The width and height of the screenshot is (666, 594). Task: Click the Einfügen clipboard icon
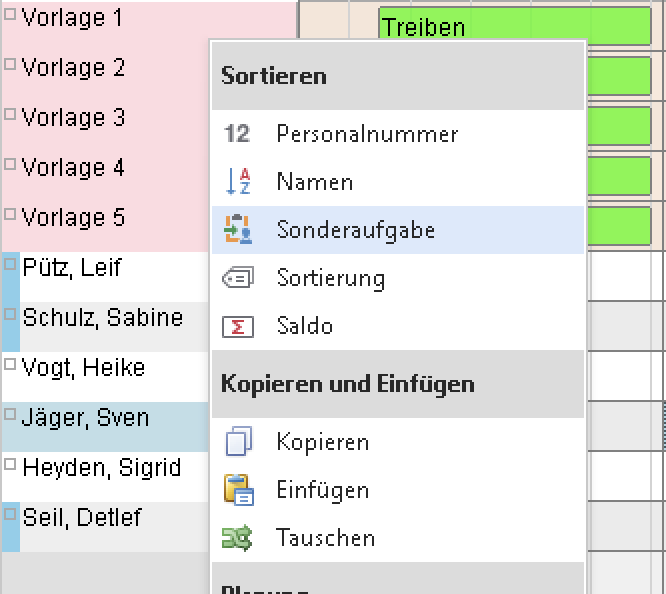tap(238, 490)
